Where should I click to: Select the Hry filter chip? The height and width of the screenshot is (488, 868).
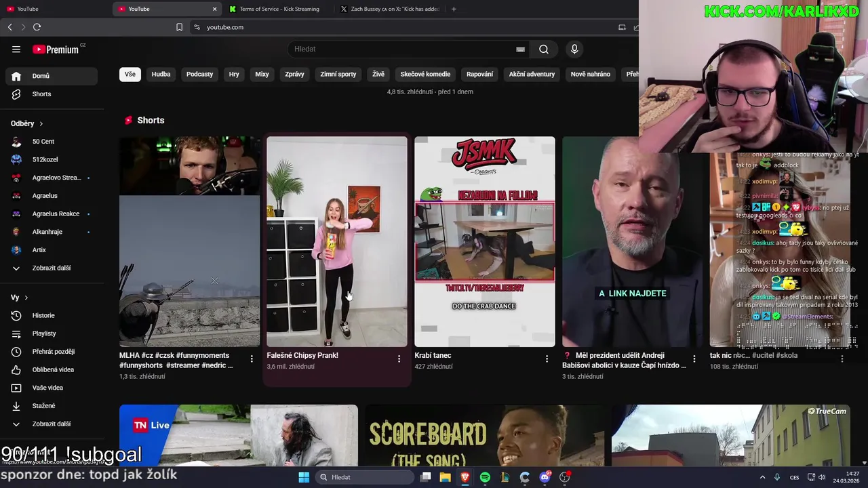234,74
